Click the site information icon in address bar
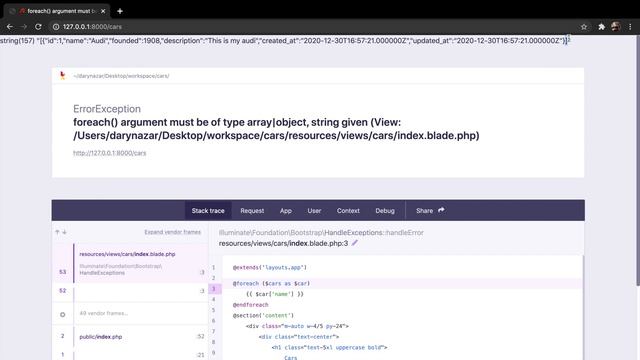This screenshot has height=360, width=640. point(56,27)
